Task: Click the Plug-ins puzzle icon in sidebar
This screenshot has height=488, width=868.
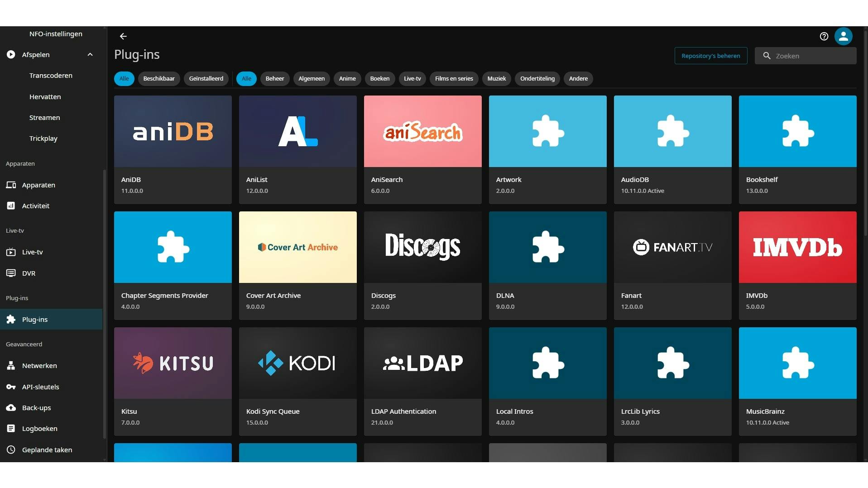Action: click(11, 319)
